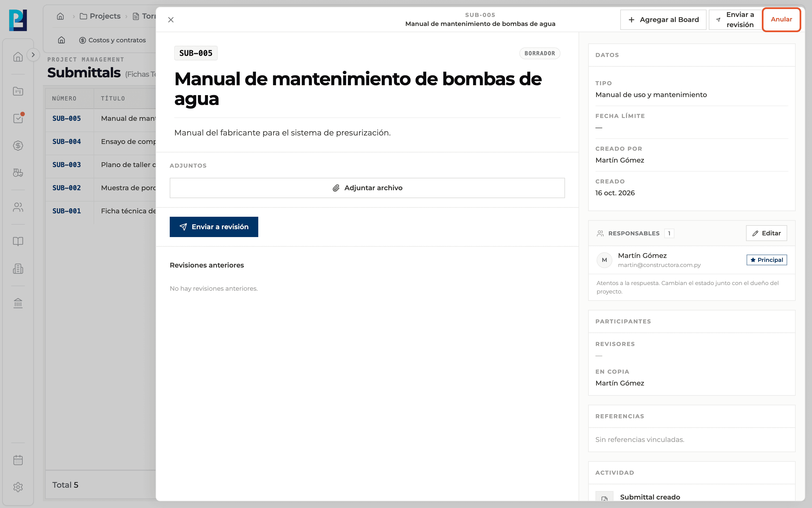Image resolution: width=812 pixels, height=508 pixels.
Task: Click the blue Enviar a revisión button
Action: click(x=214, y=227)
